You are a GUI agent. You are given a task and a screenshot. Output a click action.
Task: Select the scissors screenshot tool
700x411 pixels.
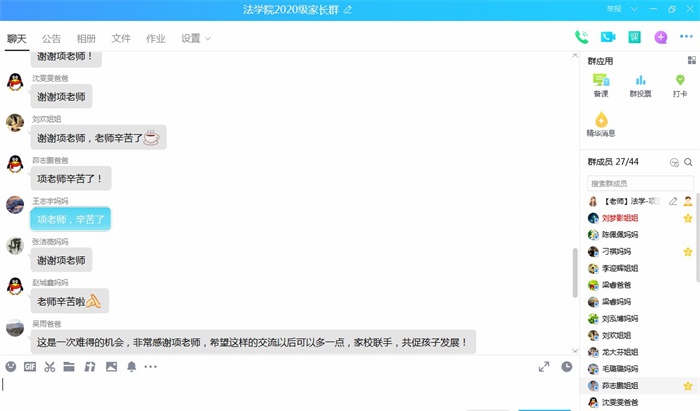coord(50,367)
